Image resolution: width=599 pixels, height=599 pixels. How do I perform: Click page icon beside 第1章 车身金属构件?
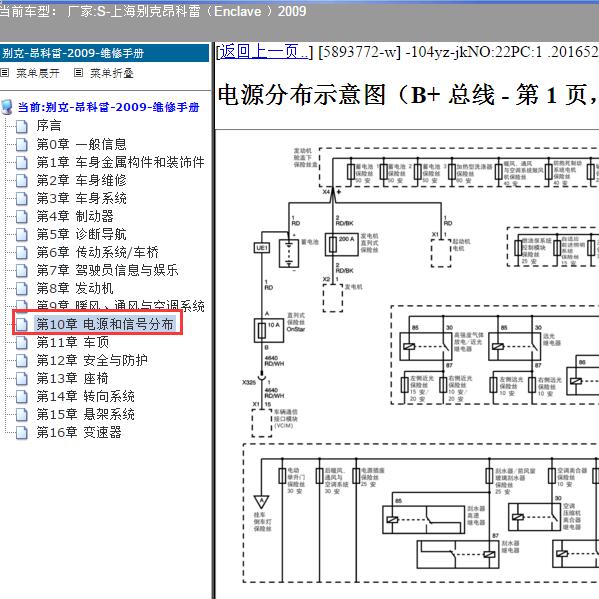(22, 162)
